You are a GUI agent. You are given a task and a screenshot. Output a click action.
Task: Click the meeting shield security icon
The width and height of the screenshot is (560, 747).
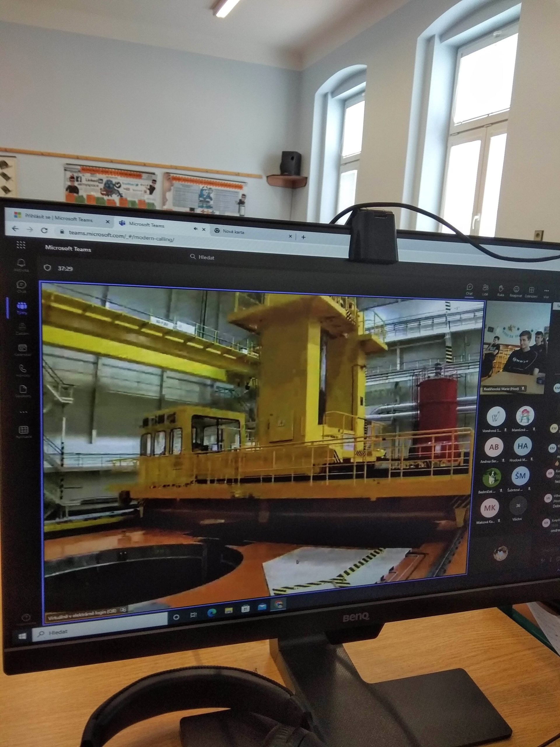48,268
